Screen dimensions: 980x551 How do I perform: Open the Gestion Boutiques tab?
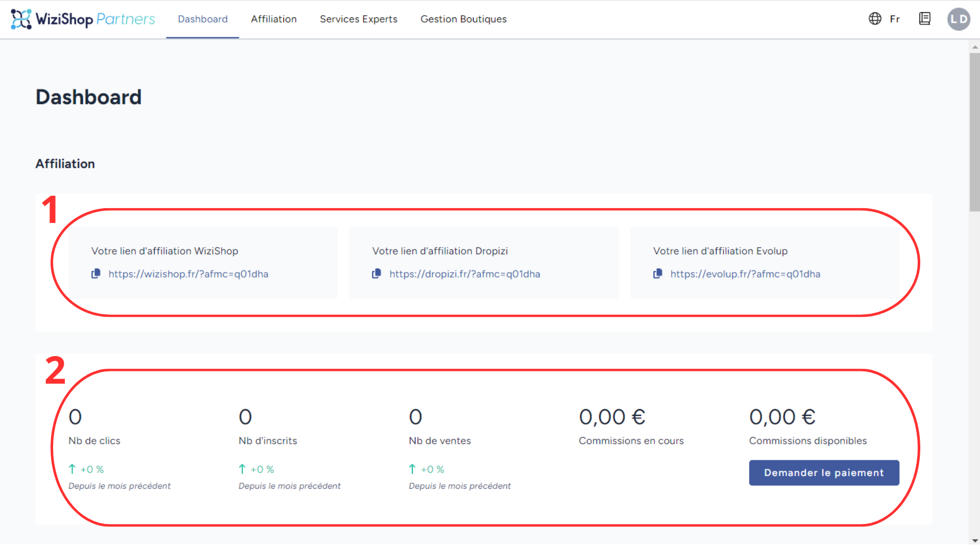tap(463, 19)
